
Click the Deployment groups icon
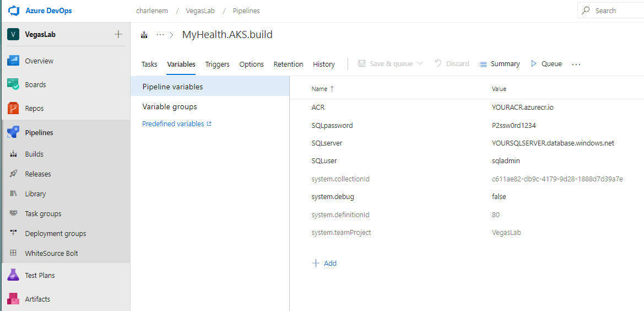[13, 233]
